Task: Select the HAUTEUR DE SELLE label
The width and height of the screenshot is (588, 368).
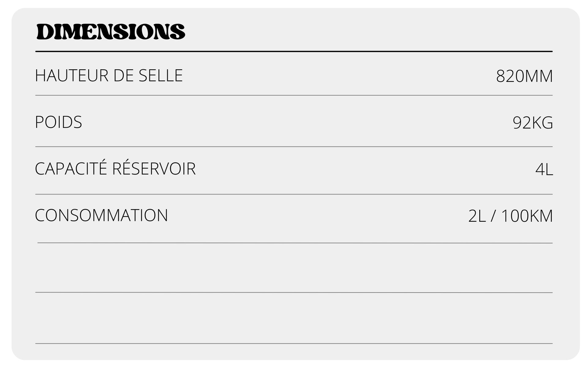Action: pyautogui.click(x=109, y=75)
